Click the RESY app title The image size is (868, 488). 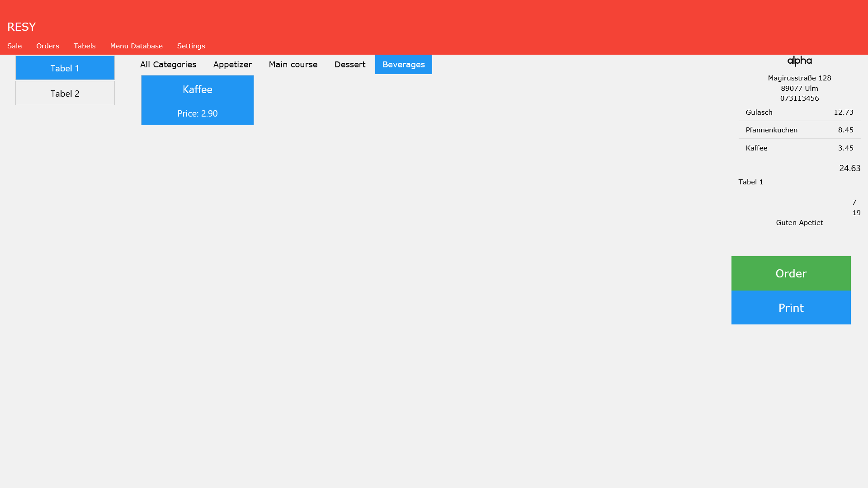(22, 27)
